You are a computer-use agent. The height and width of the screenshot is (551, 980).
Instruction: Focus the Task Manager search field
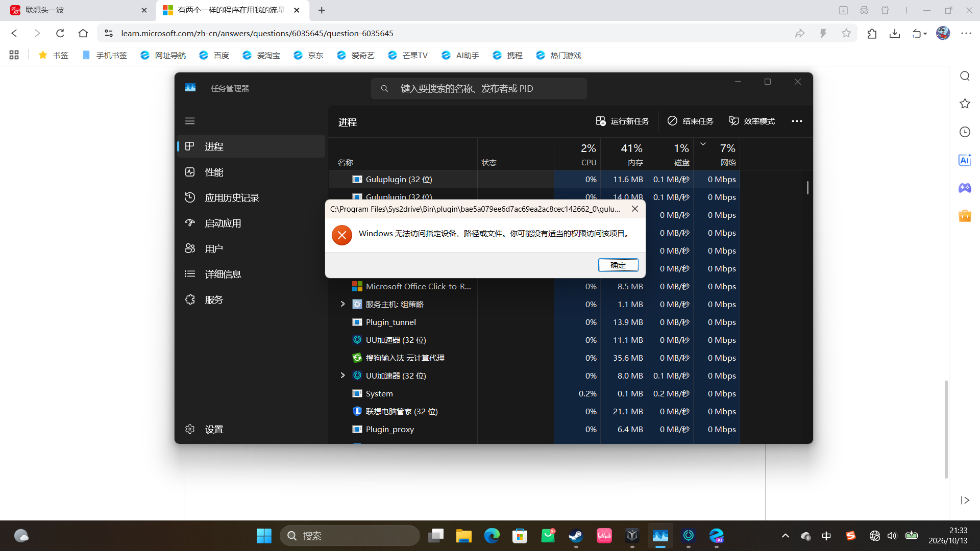479,88
